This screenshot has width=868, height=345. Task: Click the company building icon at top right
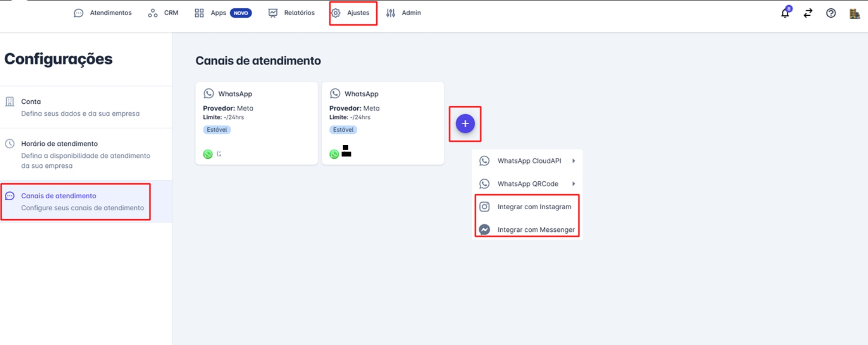point(854,13)
